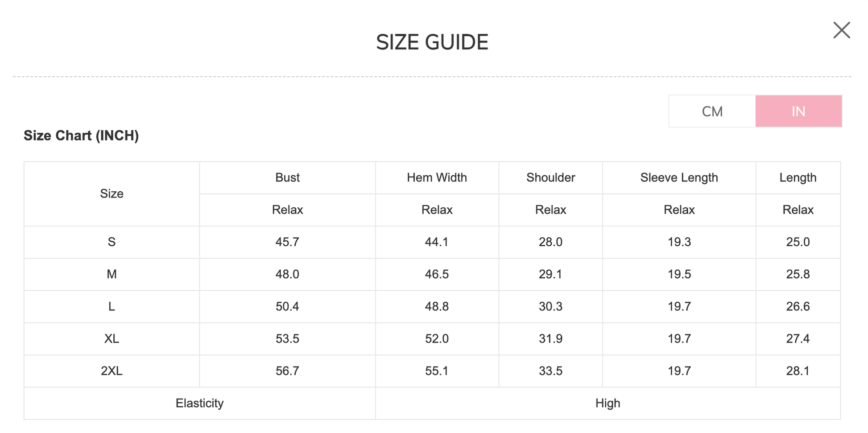Select the 2XL size row label
This screenshot has height=433, width=868.
click(x=112, y=371)
